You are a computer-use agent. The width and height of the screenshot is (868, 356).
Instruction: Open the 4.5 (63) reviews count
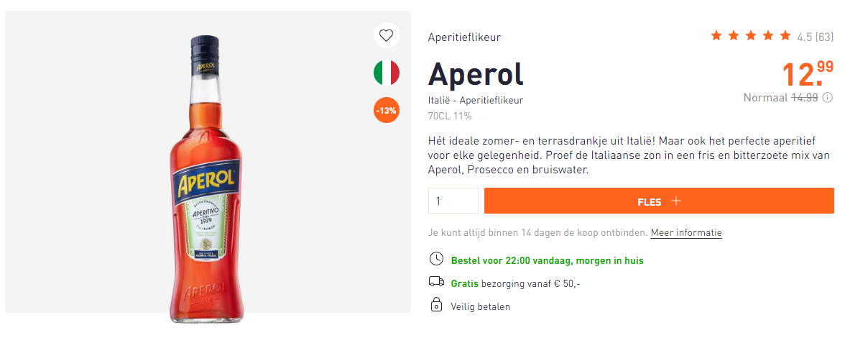815,37
